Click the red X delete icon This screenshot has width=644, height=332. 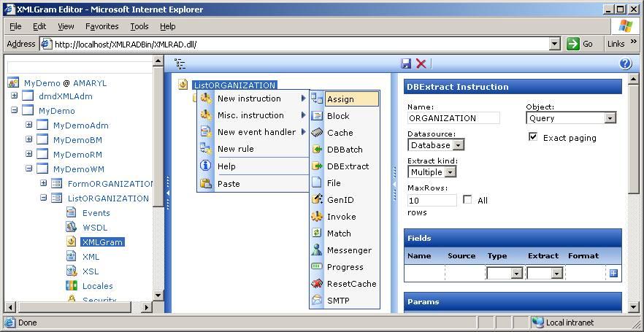pyautogui.click(x=421, y=64)
